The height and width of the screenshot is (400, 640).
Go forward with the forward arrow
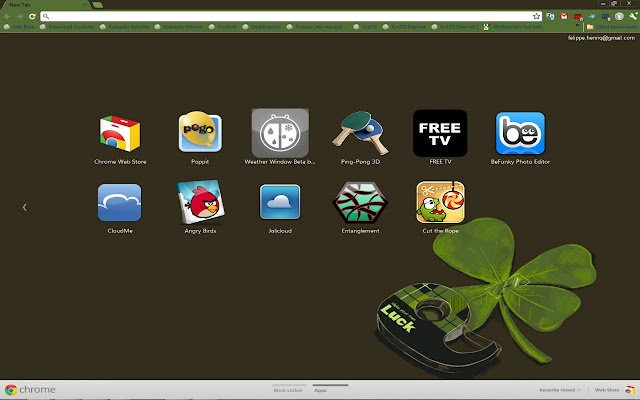pyautogui.click(x=20, y=16)
